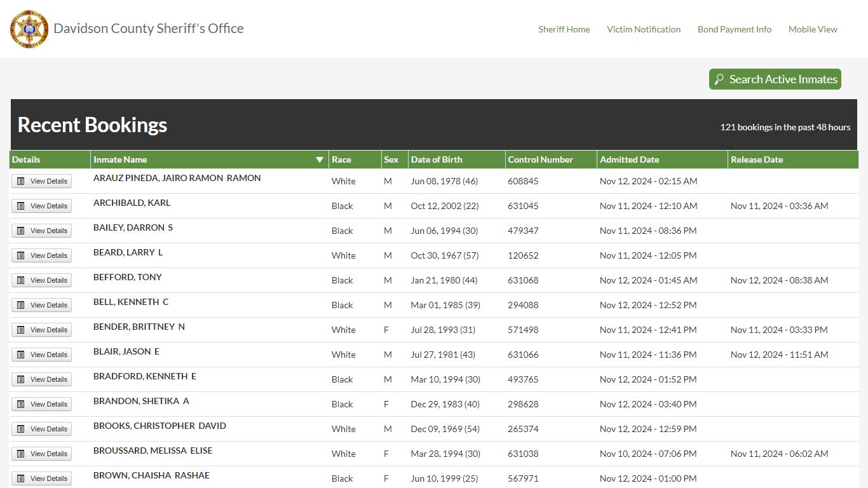The width and height of the screenshot is (868, 488).
Task: Sort by Admitted Date column
Action: click(x=662, y=159)
